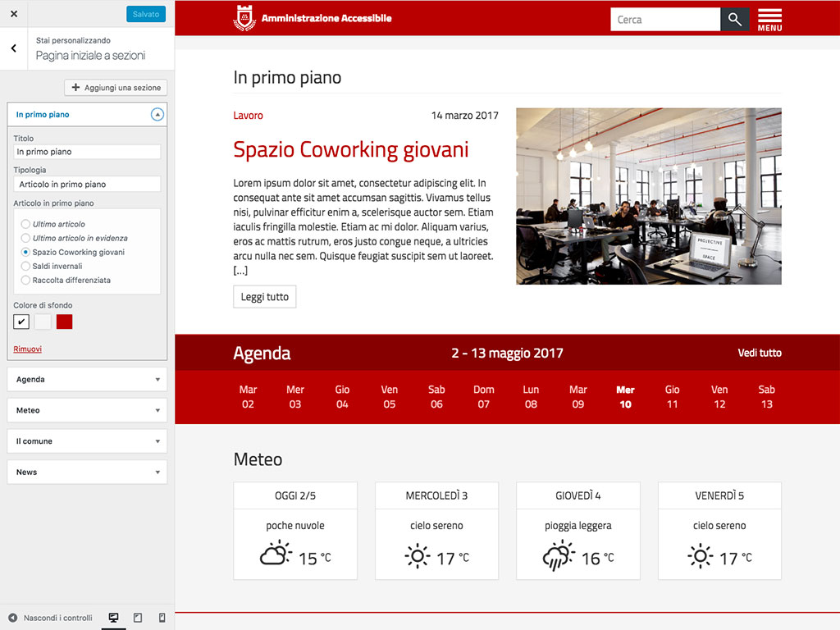Close the customizer with the X icon
Image resolution: width=840 pixels, height=630 pixels.
coord(14,14)
